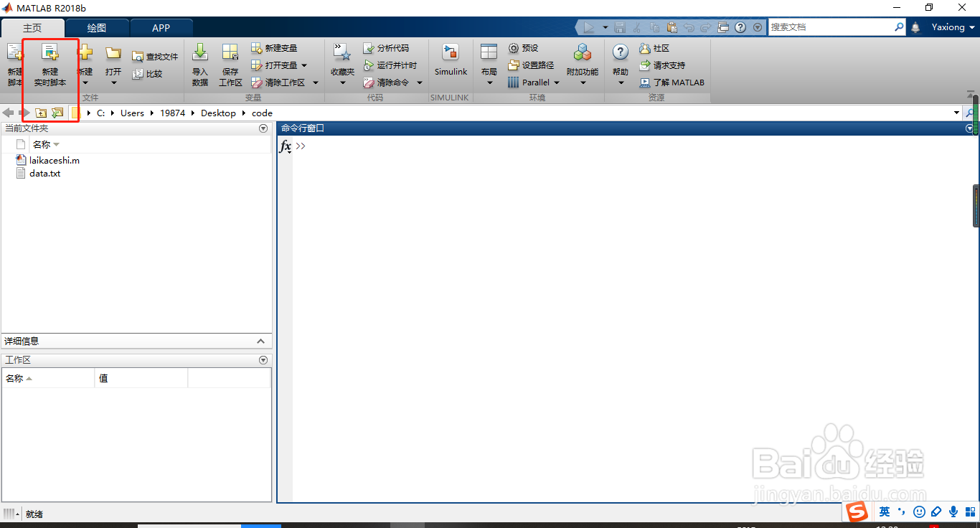Go up one folder level
The image size is (980, 528).
click(x=41, y=113)
